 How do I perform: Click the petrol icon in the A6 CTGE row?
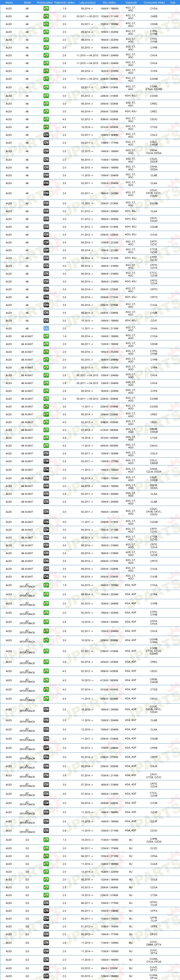[x=46, y=127]
